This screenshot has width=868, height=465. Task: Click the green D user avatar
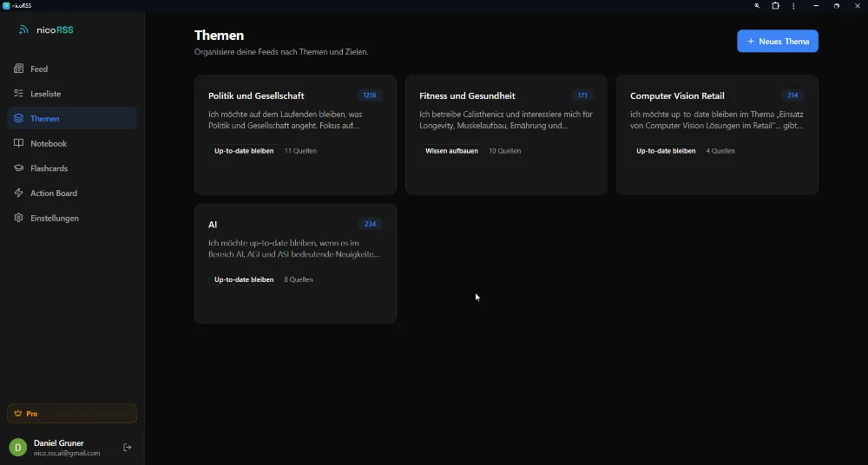17,448
